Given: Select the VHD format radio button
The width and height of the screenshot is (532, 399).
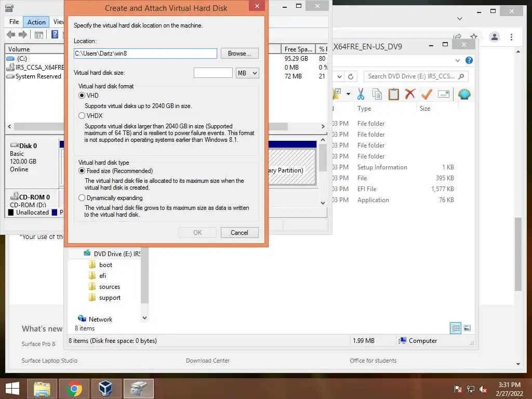Looking at the screenshot, I should 82,96.
